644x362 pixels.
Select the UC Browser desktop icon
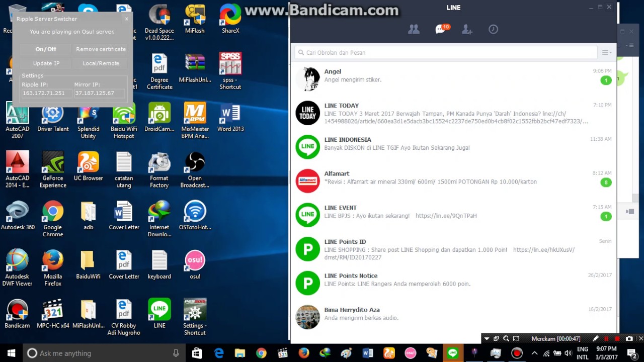click(88, 166)
